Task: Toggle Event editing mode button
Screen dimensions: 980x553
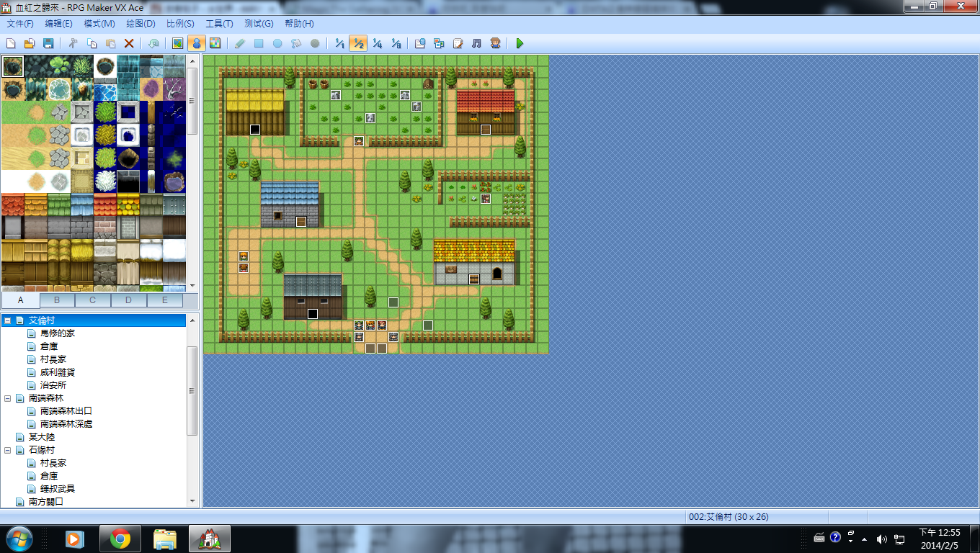Action: tap(196, 43)
